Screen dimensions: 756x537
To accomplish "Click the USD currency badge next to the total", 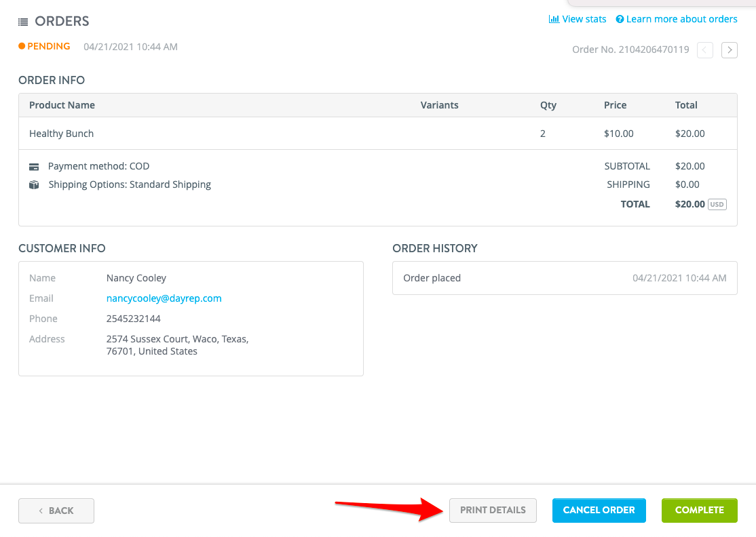I will point(717,203).
